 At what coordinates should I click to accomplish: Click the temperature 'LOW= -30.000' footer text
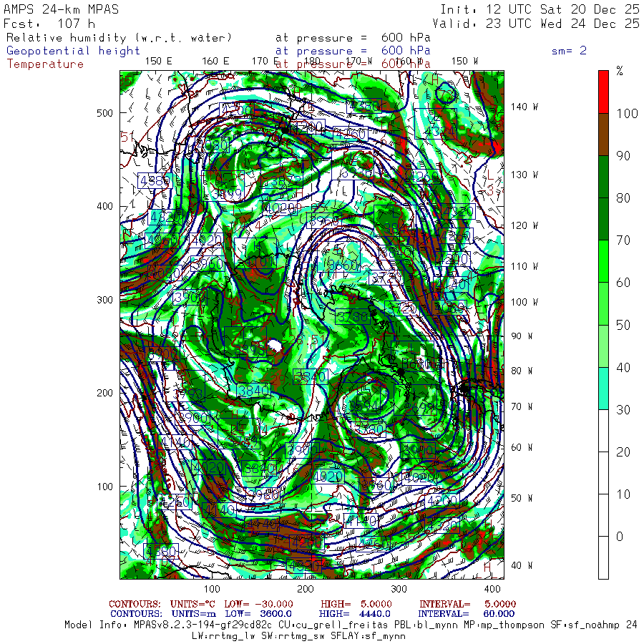coord(259,604)
